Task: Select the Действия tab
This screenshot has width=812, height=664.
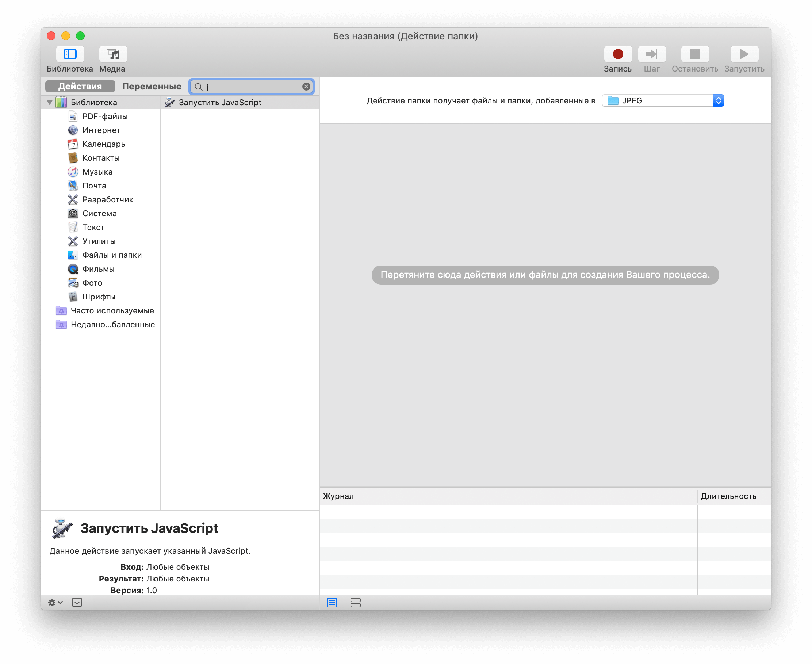Action: point(80,86)
